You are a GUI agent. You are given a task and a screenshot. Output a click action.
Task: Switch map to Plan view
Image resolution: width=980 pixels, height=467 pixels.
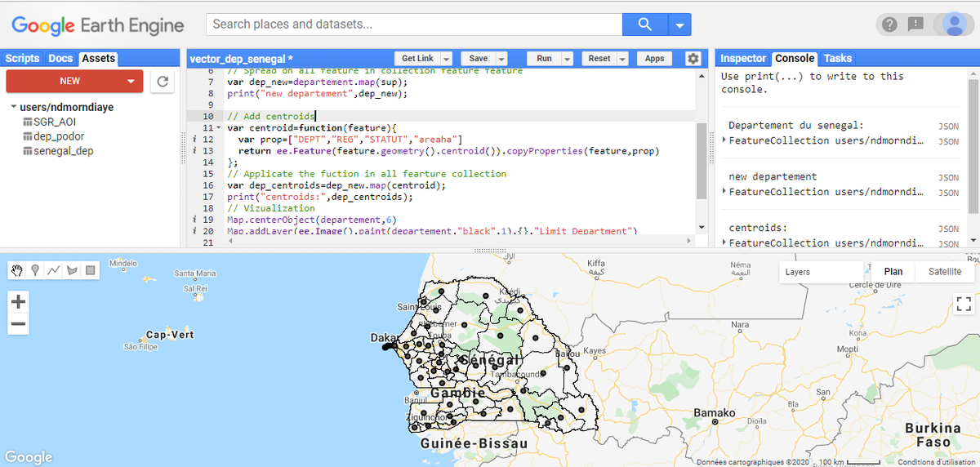tap(893, 272)
